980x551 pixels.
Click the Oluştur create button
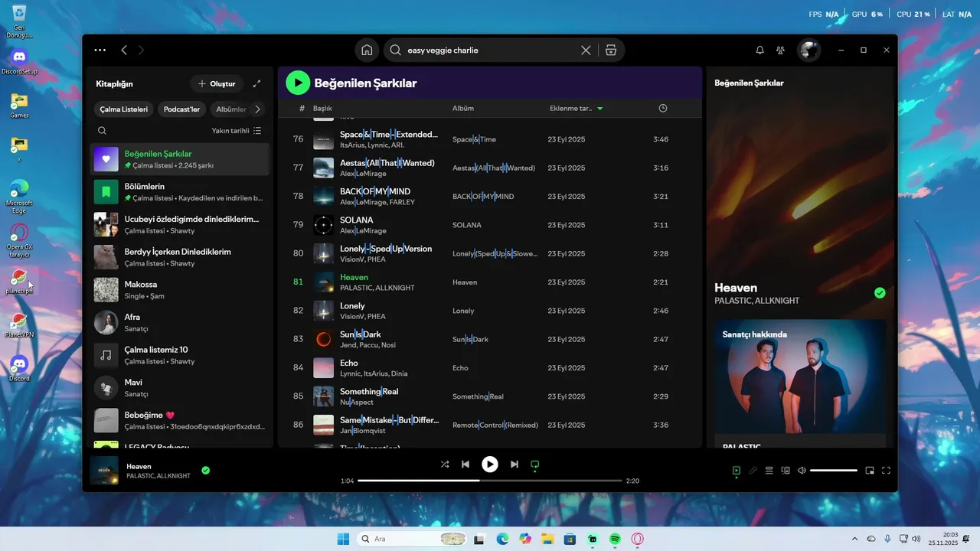217,83
